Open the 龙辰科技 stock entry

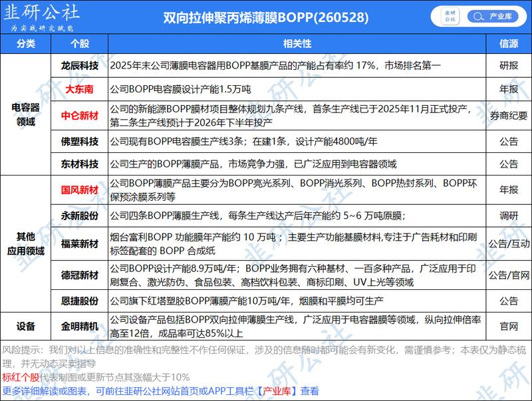tap(79, 65)
